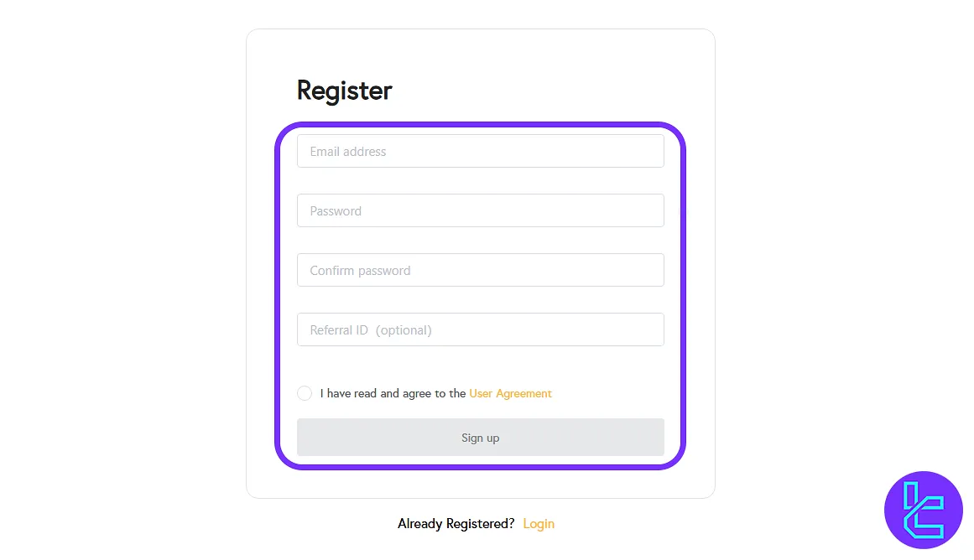Click the Email address input field
Image resolution: width=974 pixels, height=560 pixels.
[480, 152]
